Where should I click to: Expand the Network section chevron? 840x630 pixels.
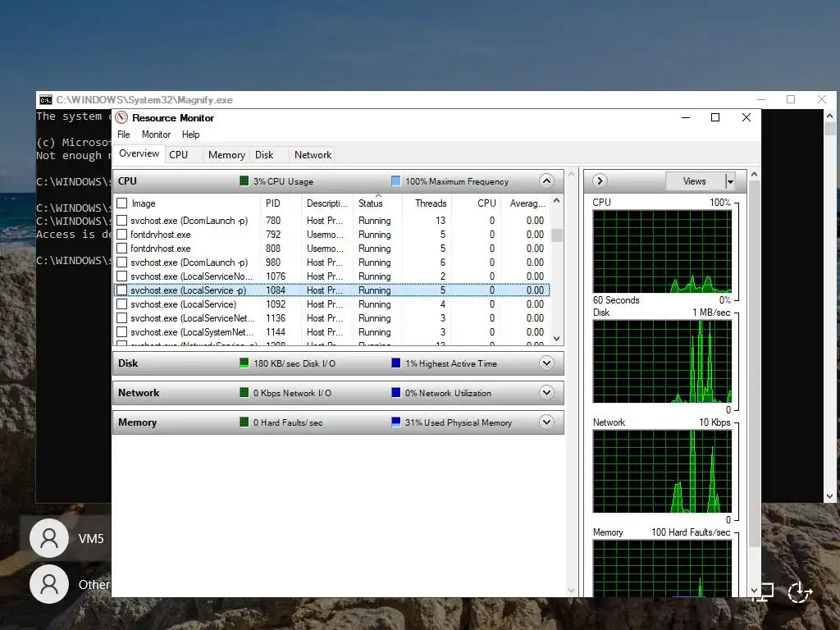[546, 393]
